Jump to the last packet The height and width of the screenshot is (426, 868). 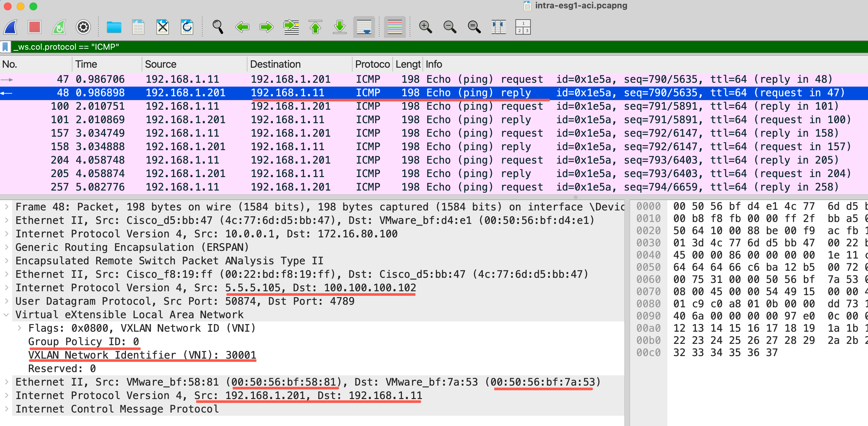pyautogui.click(x=340, y=27)
